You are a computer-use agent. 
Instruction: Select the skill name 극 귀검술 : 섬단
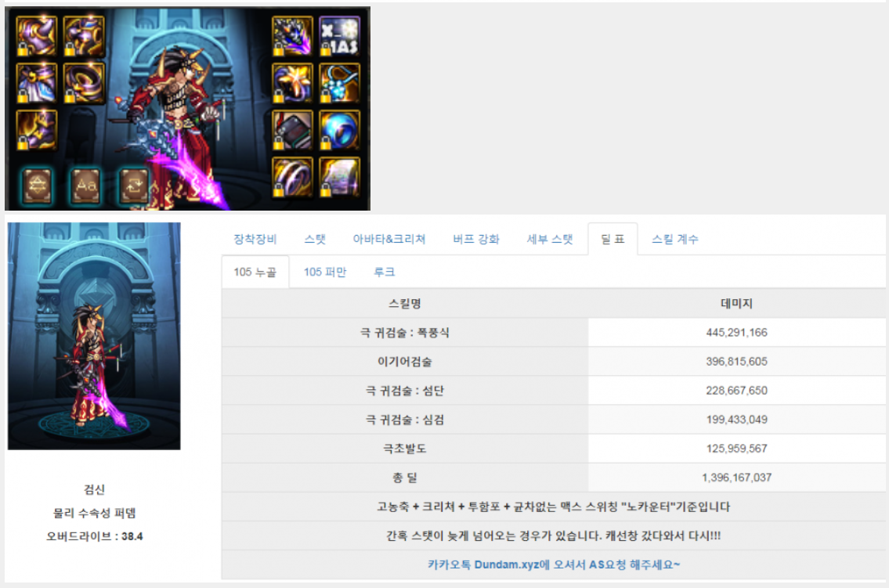pyautogui.click(x=405, y=391)
